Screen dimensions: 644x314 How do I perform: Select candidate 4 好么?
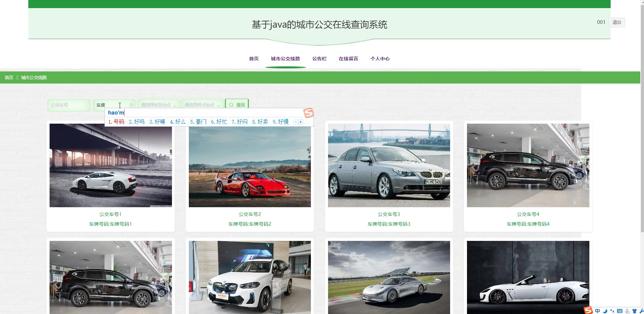coord(178,122)
